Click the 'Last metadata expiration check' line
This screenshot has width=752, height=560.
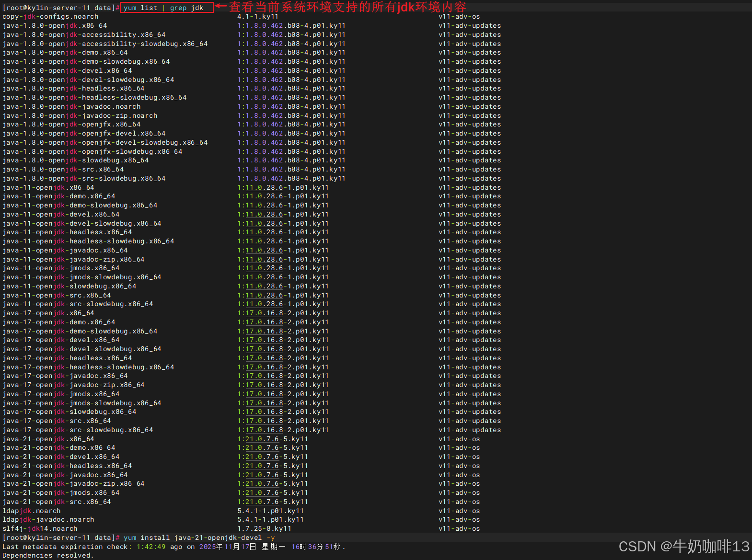[174, 547]
